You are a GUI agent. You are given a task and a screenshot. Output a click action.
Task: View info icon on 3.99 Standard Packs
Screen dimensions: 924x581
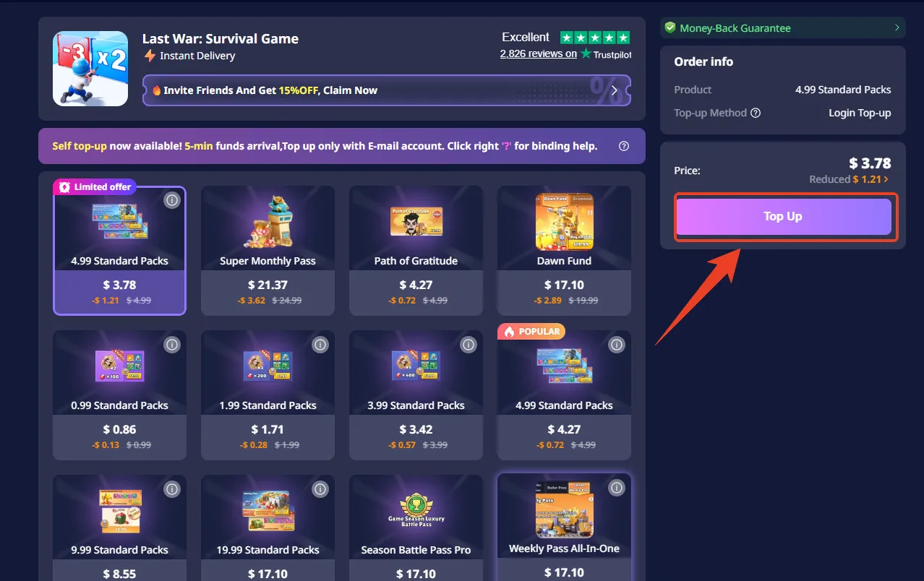(x=469, y=345)
